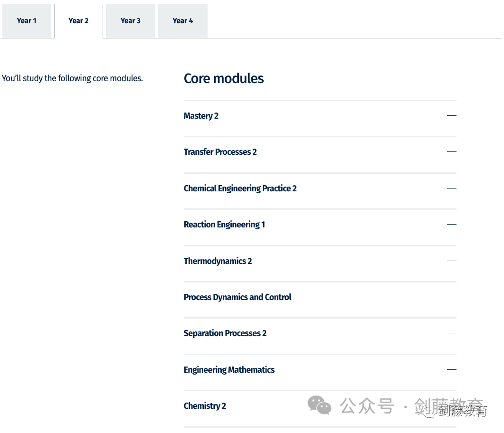The height and width of the screenshot is (433, 504).
Task: Click the Chemical Engineering Practice 2 title
Action: (x=240, y=188)
